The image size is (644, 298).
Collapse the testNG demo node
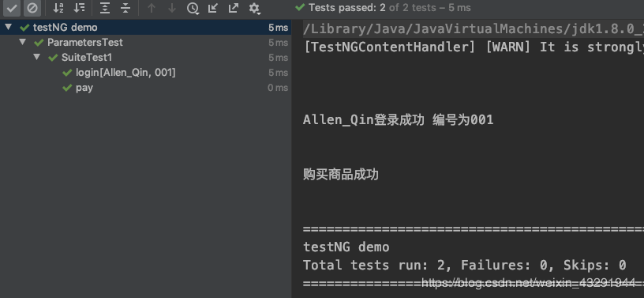(8, 27)
